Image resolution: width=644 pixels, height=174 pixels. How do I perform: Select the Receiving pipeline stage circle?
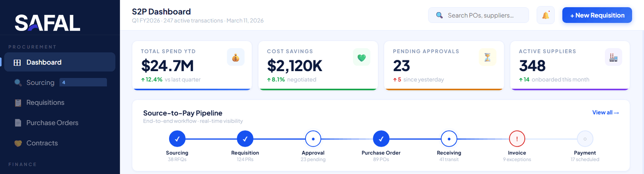point(449,139)
